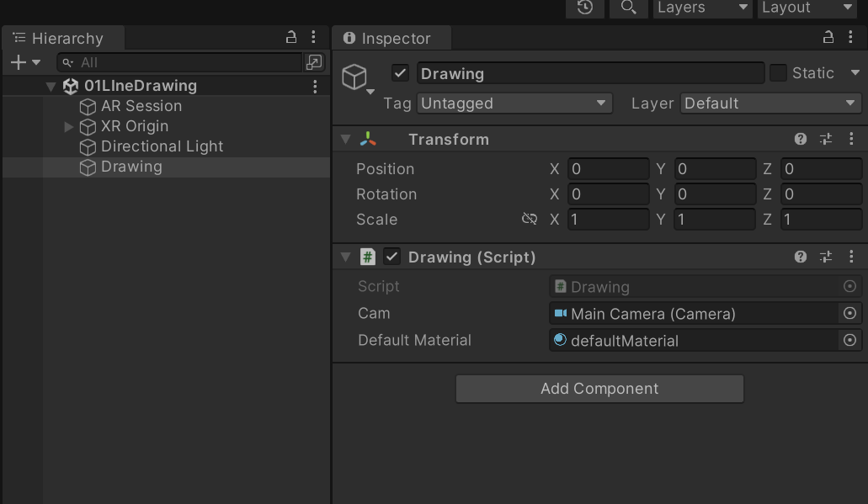Open the Transform help reference icon
The image size is (868, 504).
[801, 140]
